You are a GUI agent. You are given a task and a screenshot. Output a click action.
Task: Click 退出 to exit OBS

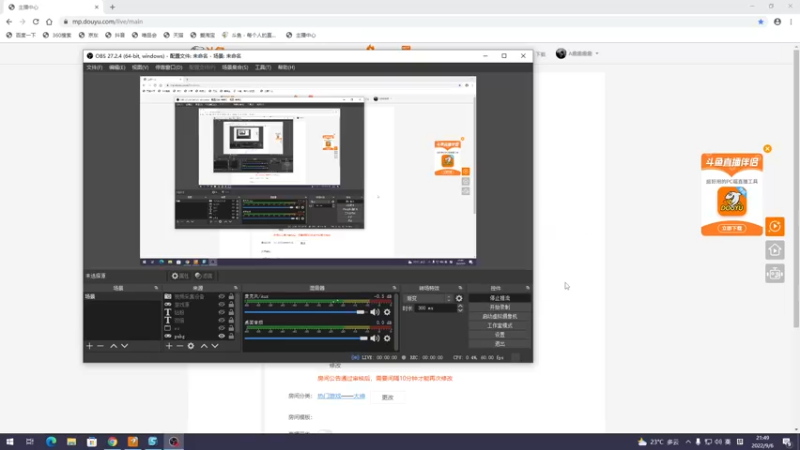coord(499,344)
